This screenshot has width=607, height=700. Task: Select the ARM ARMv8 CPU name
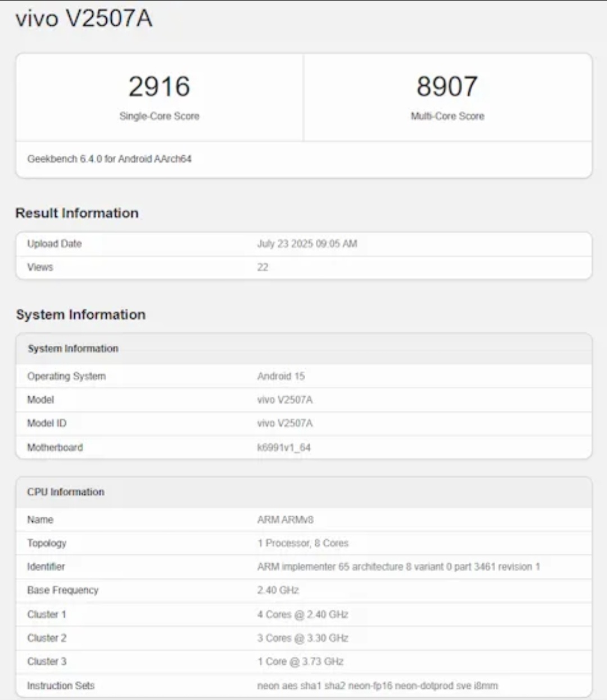coord(285,520)
